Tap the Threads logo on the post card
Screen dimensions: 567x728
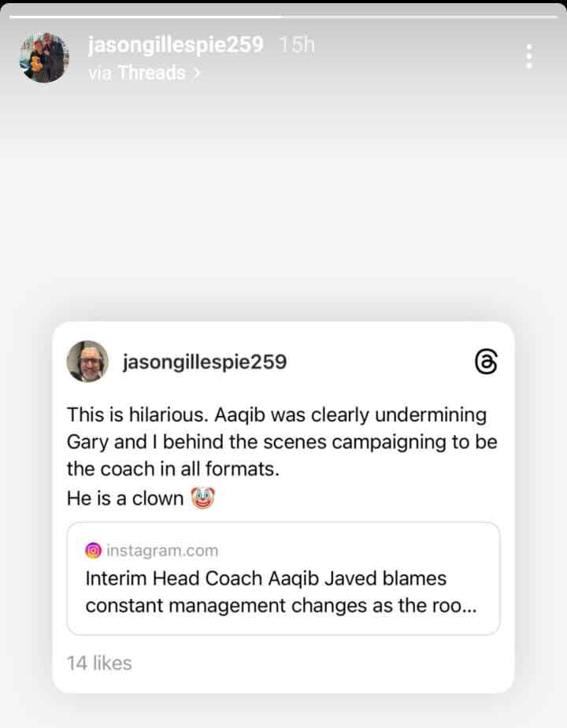coord(486,362)
